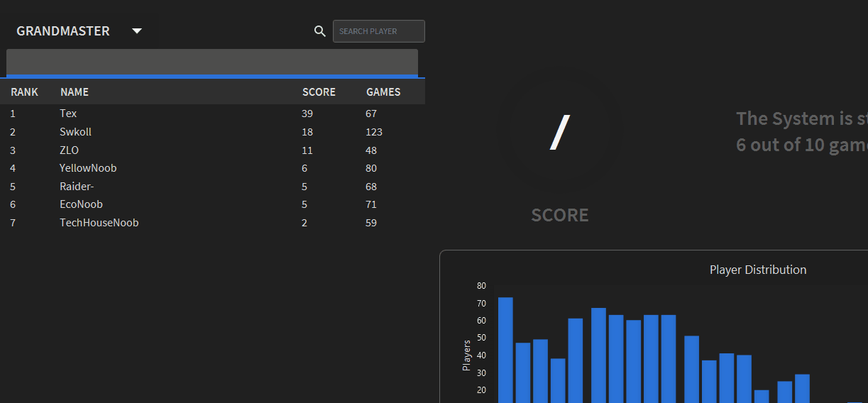Viewport: 868px width, 403px height.
Task: Select player TechHouseNoob in leaderboard
Action: pyautogui.click(x=99, y=223)
